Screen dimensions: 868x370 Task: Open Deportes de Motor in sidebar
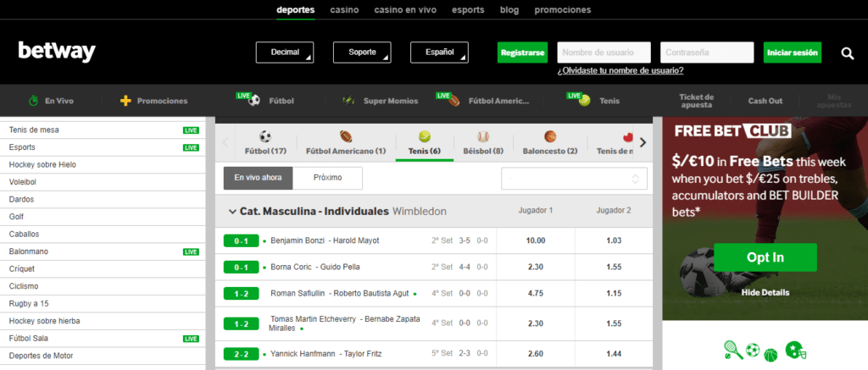[103, 356]
